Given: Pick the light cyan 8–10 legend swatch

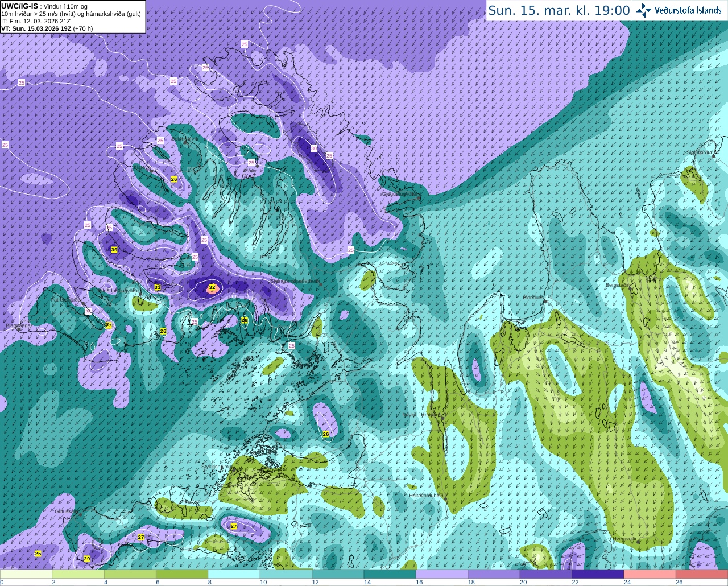Looking at the screenshot, I should 234,574.
